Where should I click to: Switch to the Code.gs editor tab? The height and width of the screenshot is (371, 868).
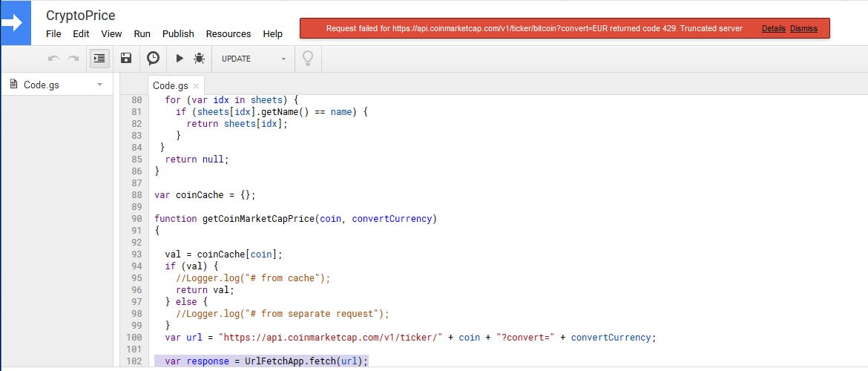point(170,86)
